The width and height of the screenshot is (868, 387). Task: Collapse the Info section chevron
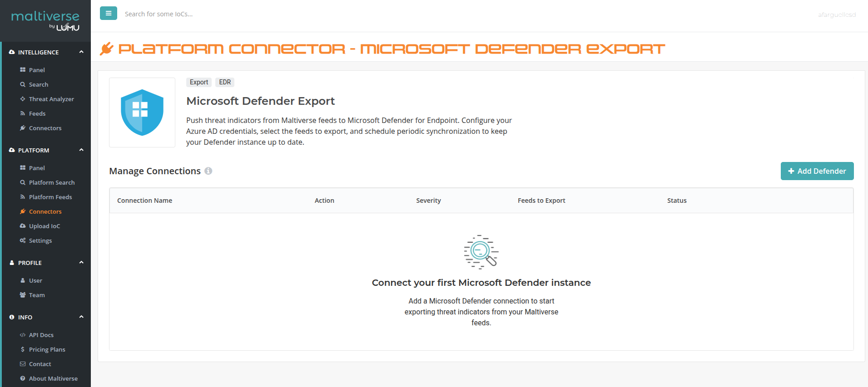tap(81, 317)
